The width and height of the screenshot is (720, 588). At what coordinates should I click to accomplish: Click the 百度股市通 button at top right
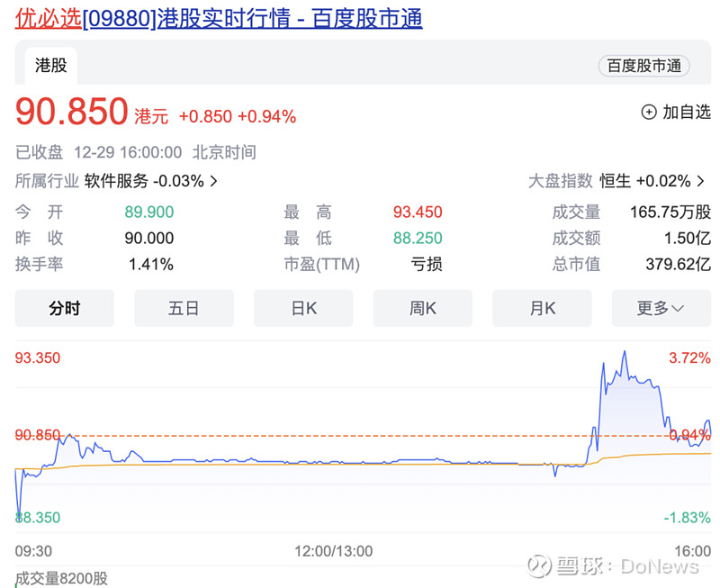click(x=643, y=66)
